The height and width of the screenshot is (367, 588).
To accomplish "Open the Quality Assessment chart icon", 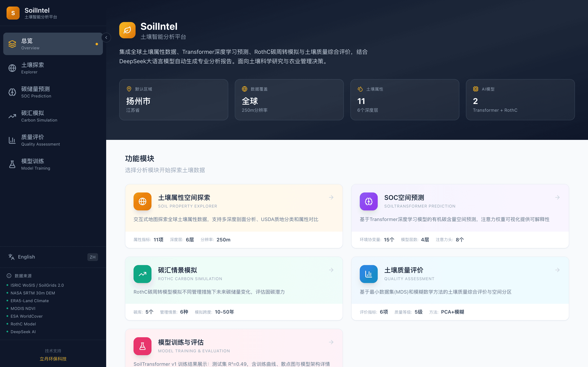I will (x=12, y=140).
